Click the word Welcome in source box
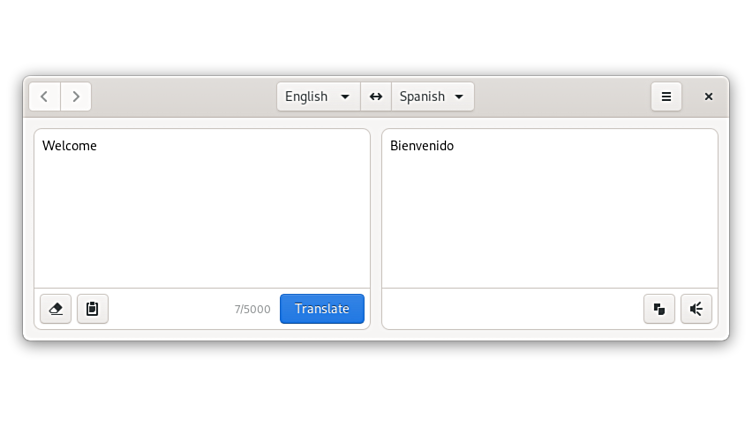This screenshot has height=423, width=752. pos(70,146)
